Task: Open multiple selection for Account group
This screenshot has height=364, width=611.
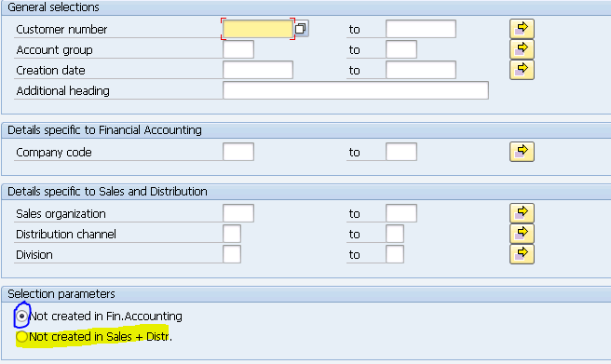Action: coord(522,49)
